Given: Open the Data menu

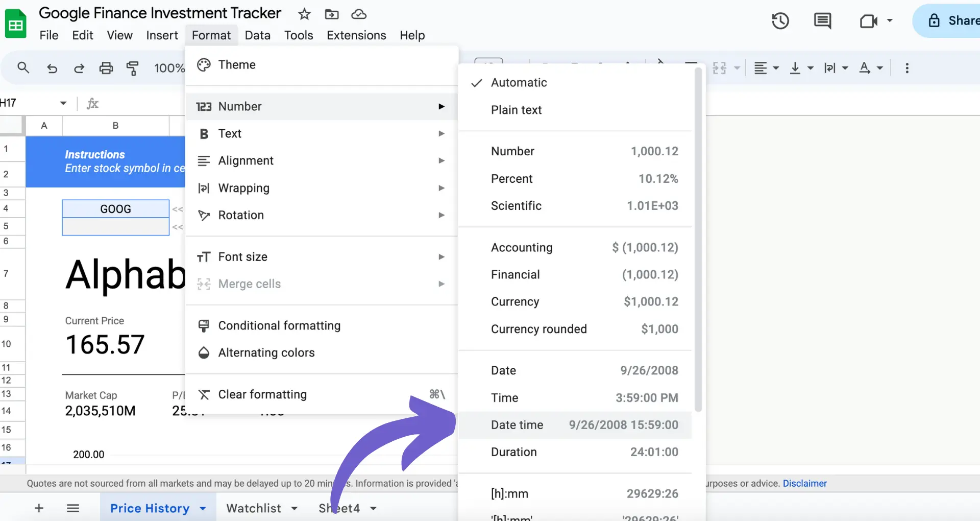Looking at the screenshot, I should point(257,35).
